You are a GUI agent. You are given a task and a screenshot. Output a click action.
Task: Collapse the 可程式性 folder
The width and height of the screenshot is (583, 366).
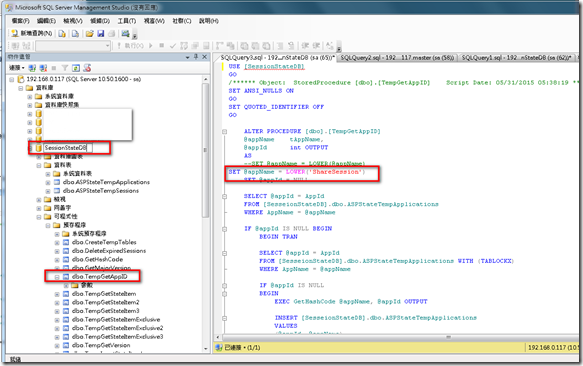[x=39, y=217]
